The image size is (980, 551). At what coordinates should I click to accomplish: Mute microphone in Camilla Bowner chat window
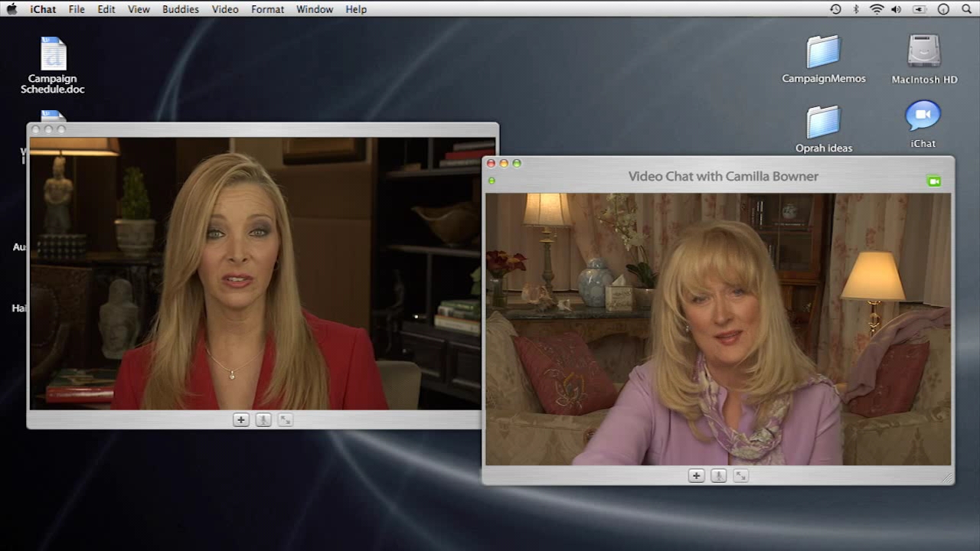coord(718,476)
